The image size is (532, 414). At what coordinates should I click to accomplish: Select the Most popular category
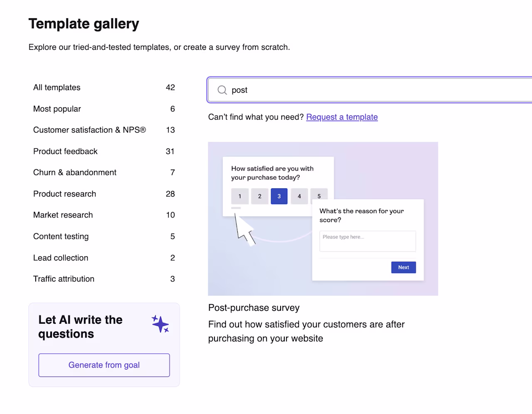[x=104, y=109]
